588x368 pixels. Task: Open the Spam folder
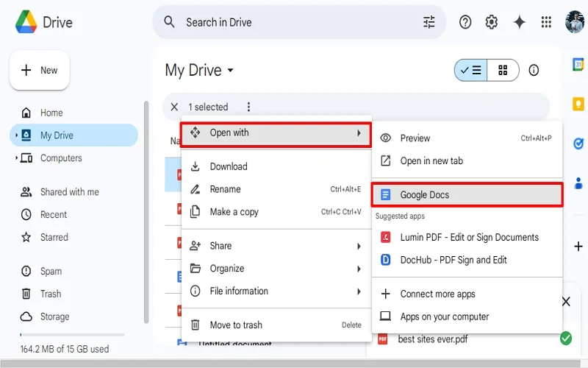[x=73, y=271]
